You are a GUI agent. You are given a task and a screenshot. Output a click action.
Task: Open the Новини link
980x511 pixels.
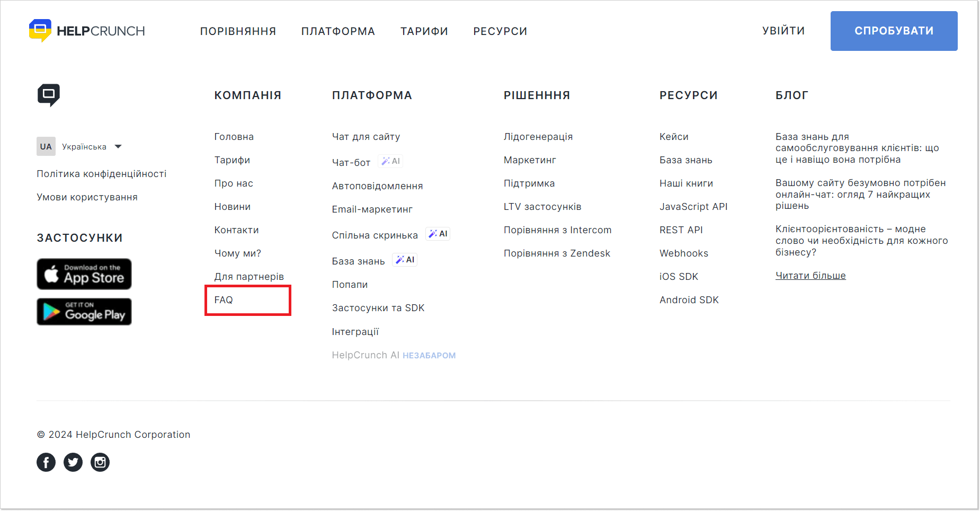232,207
